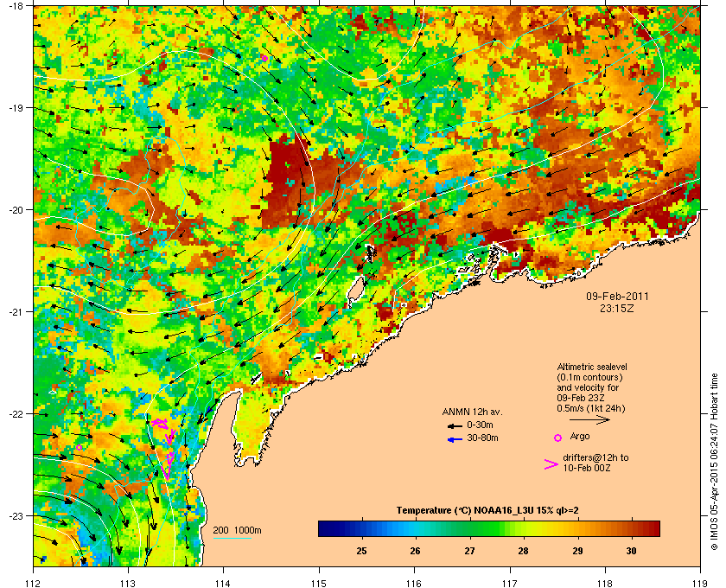The image size is (726, 588).
Task: Click the latitude axis label -22
Action: point(16,414)
